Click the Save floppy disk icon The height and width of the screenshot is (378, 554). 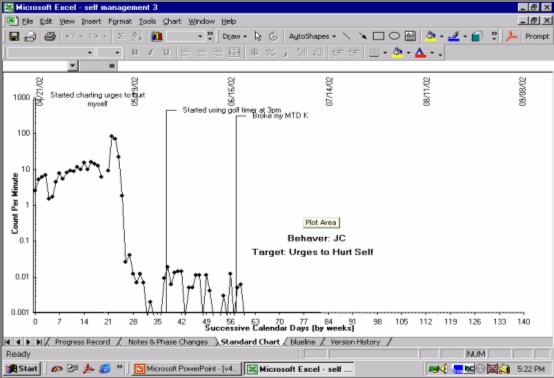click(x=14, y=36)
